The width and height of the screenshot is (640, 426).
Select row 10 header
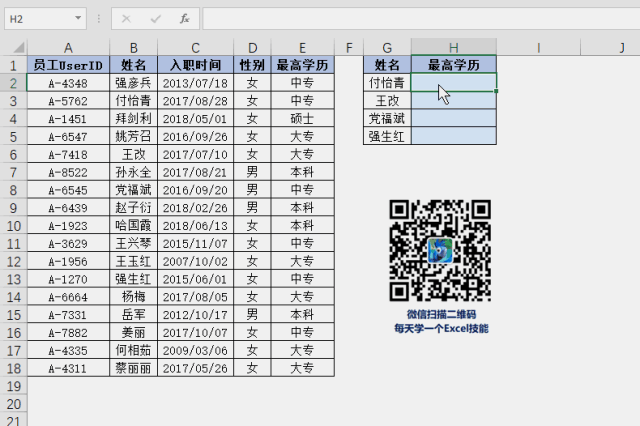point(13,226)
